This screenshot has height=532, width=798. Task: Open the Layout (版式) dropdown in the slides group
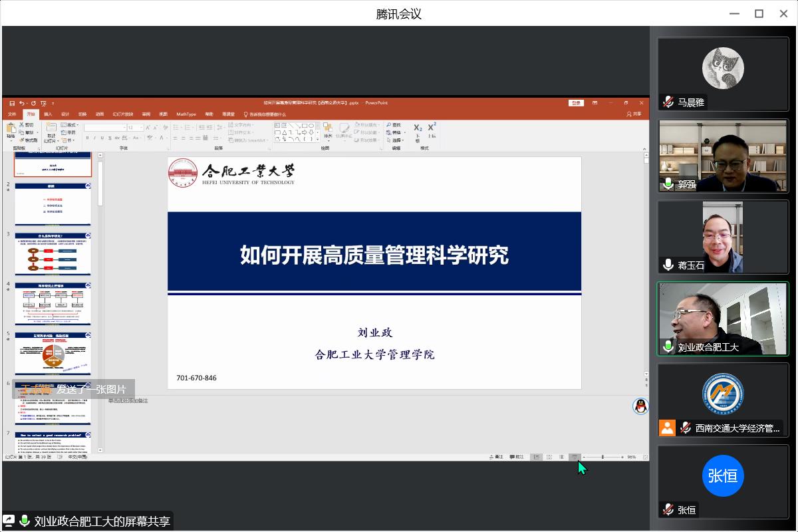pyautogui.click(x=69, y=124)
